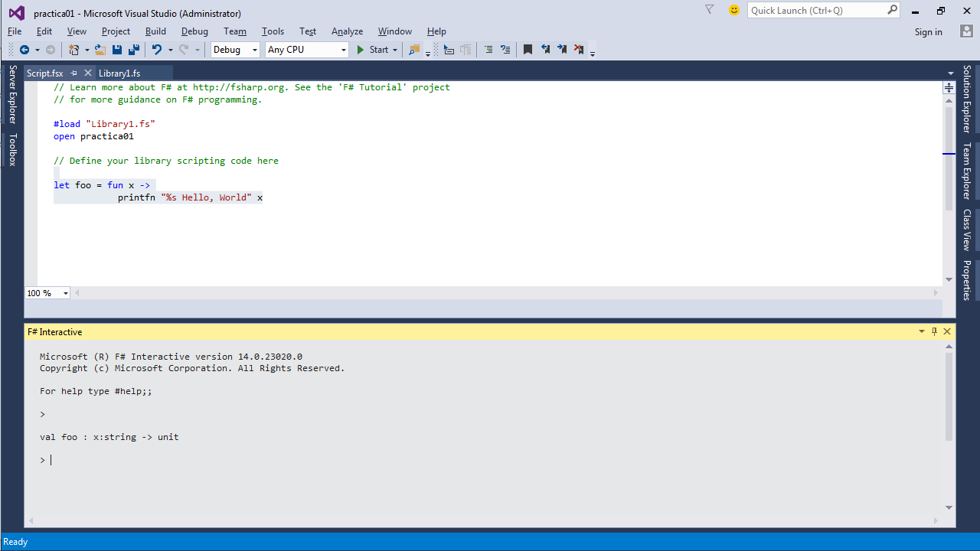980x551 pixels.
Task: Switch to the Library1.fs tab
Action: click(119, 73)
